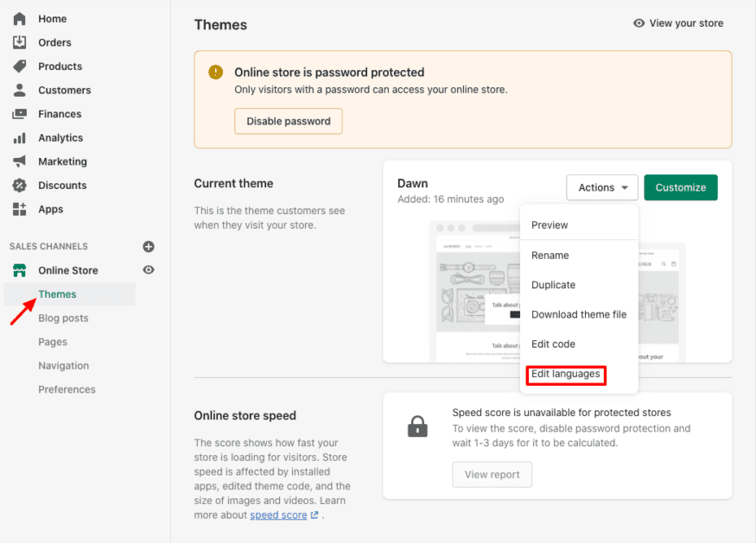Click the Dawn theme name
The height and width of the screenshot is (543, 756).
pos(413,184)
